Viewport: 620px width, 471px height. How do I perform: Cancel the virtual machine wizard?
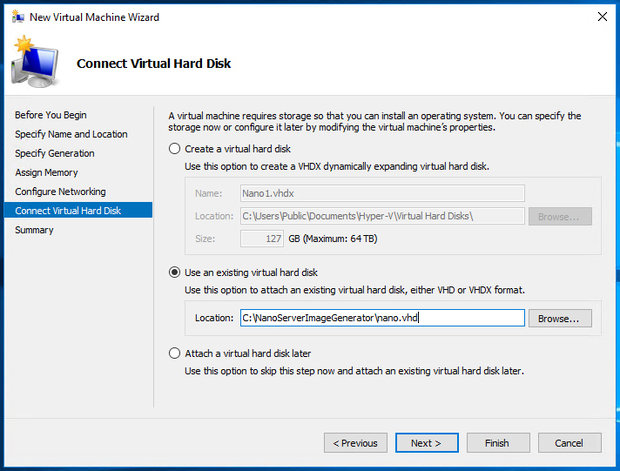tap(569, 443)
